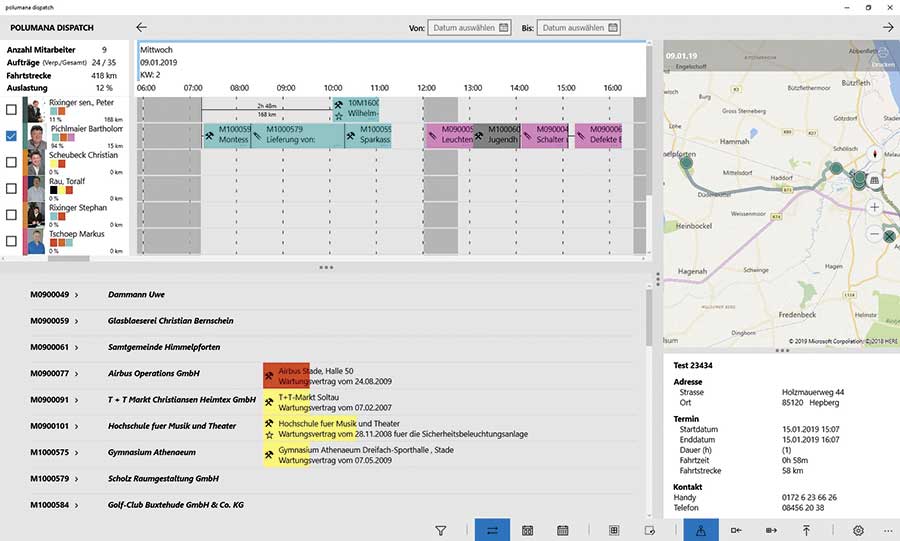Expand order M1000584 Golf-Club Buxtehude
The width and height of the screenshot is (900, 541).
pyautogui.click(x=76, y=505)
